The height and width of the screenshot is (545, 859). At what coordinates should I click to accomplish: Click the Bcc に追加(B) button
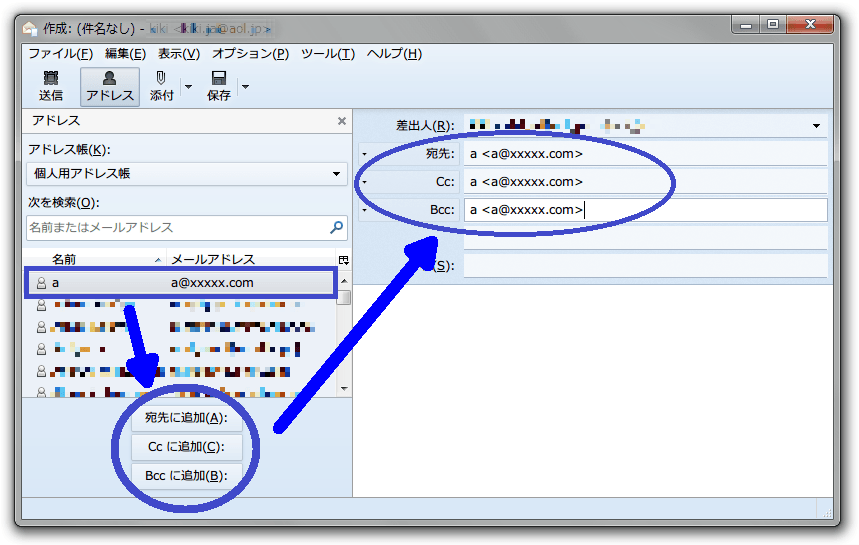[x=186, y=476]
